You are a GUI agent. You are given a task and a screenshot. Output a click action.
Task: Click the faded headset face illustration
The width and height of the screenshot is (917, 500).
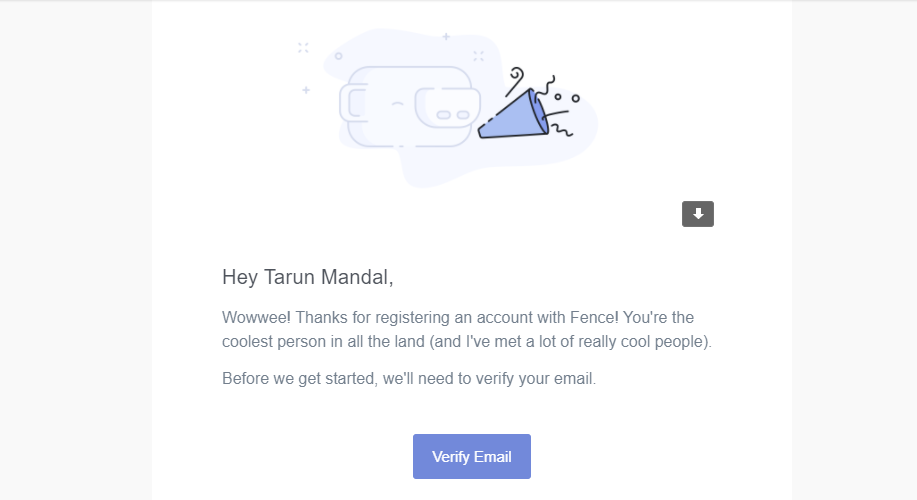tap(410, 106)
